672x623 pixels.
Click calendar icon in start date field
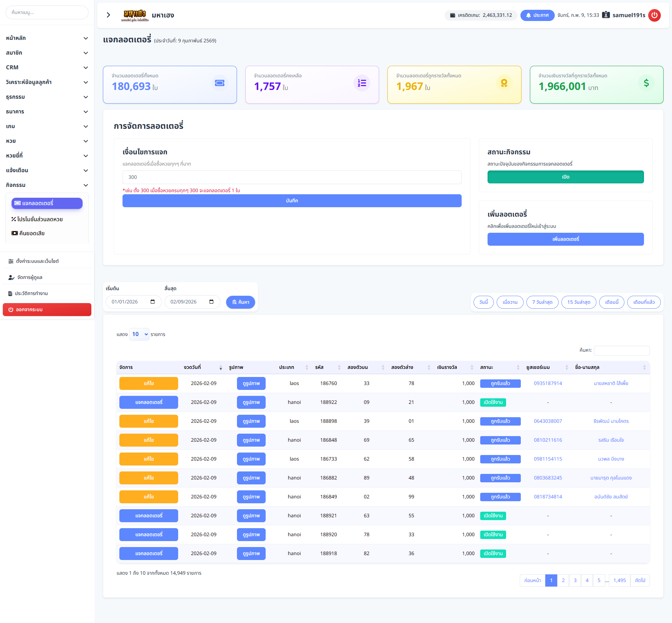(x=153, y=302)
